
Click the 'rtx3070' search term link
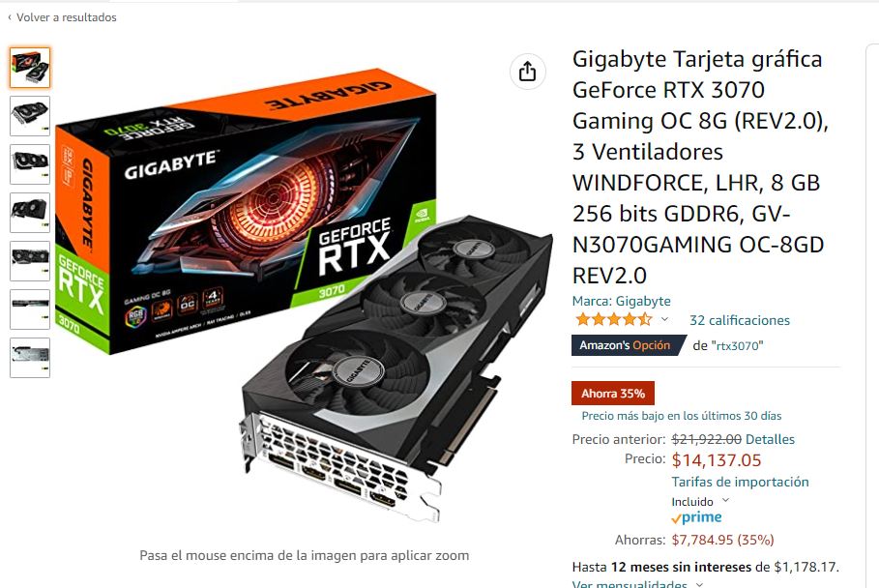[737, 346]
